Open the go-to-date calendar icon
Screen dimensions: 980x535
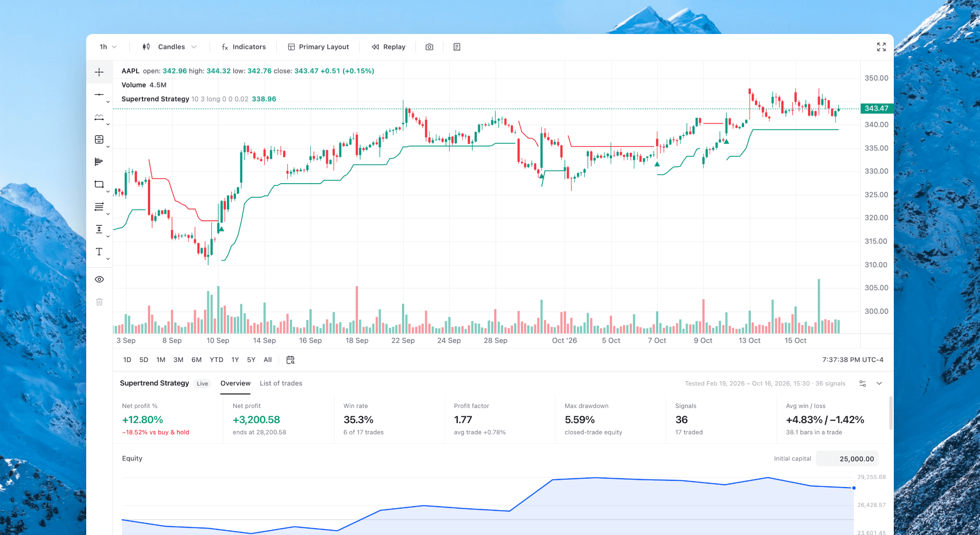point(290,360)
